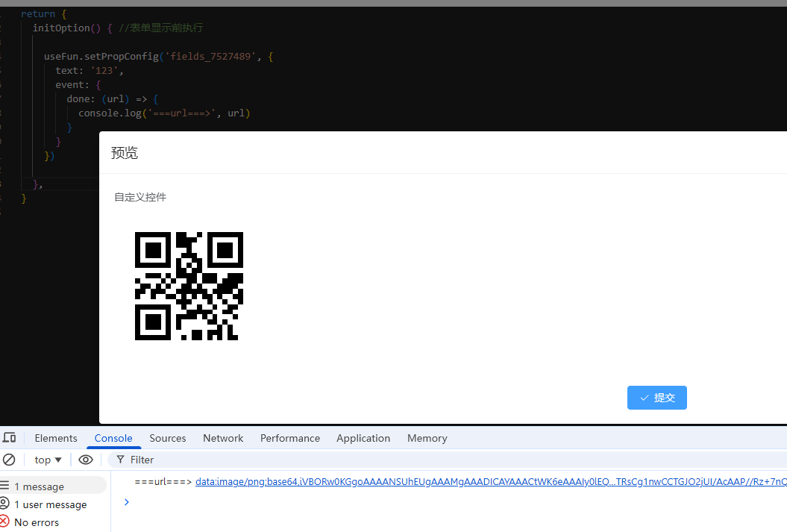Screen dimensions: 787x532
Task: Toggle the device toolbar icon
Action: point(9,438)
